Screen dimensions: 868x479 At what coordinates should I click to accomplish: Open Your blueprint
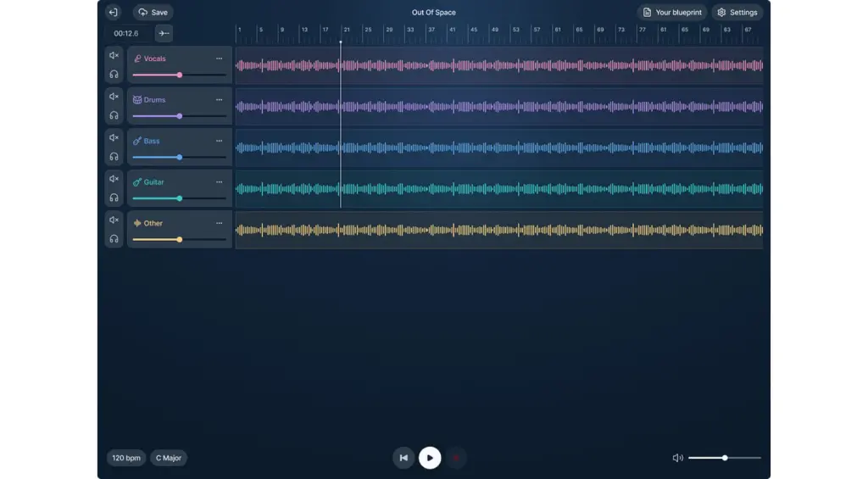[x=672, y=12]
